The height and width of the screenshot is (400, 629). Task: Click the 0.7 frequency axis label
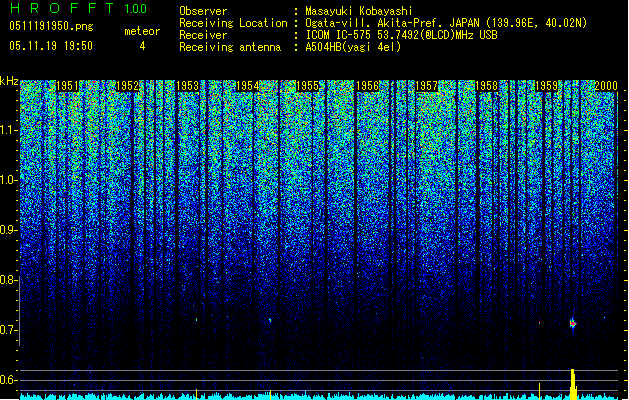click(x=9, y=330)
